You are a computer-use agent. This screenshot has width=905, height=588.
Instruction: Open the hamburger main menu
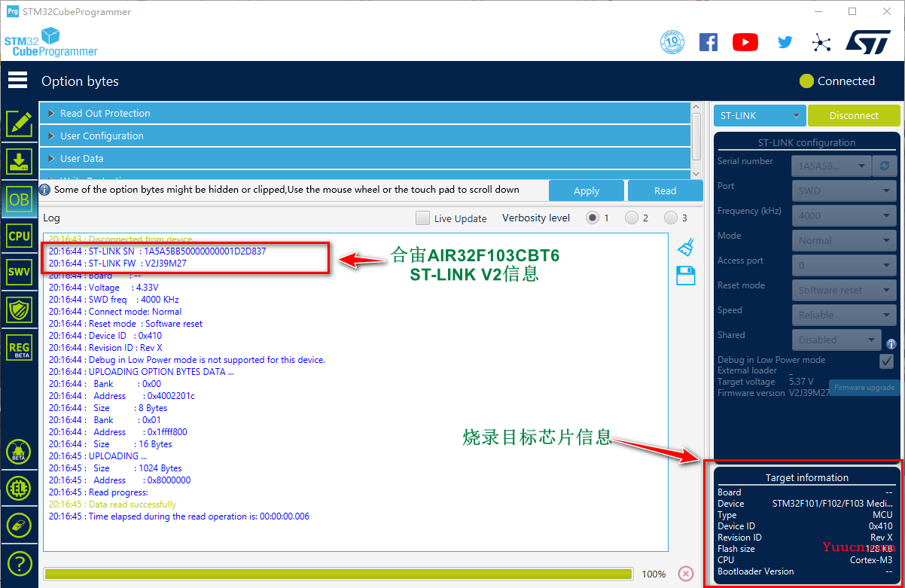coord(18,80)
